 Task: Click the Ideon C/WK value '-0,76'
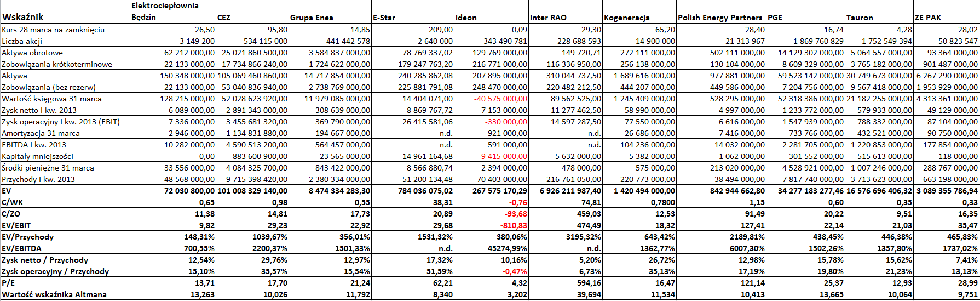pyautogui.click(x=518, y=202)
